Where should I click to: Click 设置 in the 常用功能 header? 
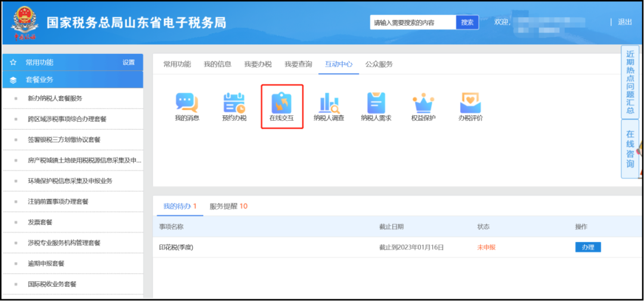pos(129,63)
